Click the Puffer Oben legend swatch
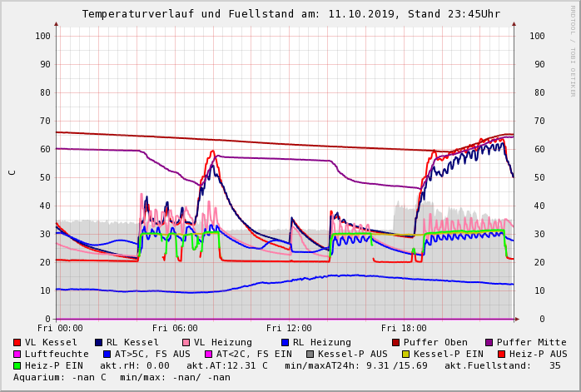The height and width of the screenshot is (392, 581). (x=395, y=342)
